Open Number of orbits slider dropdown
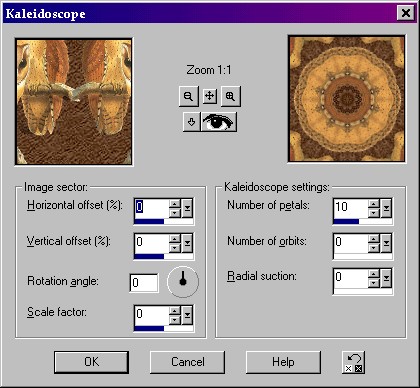The width and height of the screenshot is (420, 388). [x=386, y=244]
